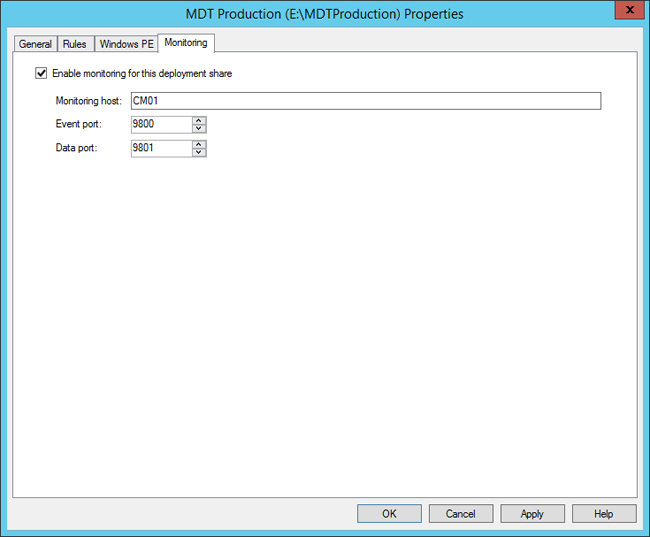
Task: Focus the Event port number field
Action: point(160,125)
